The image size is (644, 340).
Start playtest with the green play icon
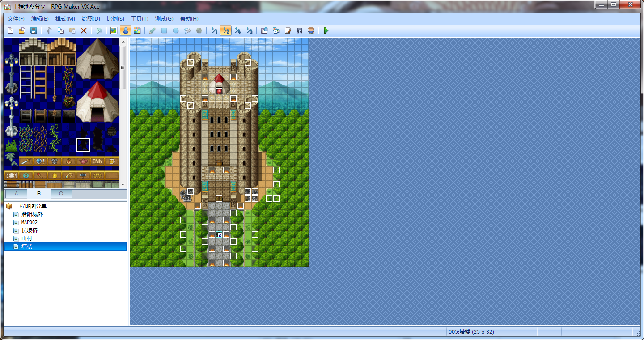(x=326, y=30)
